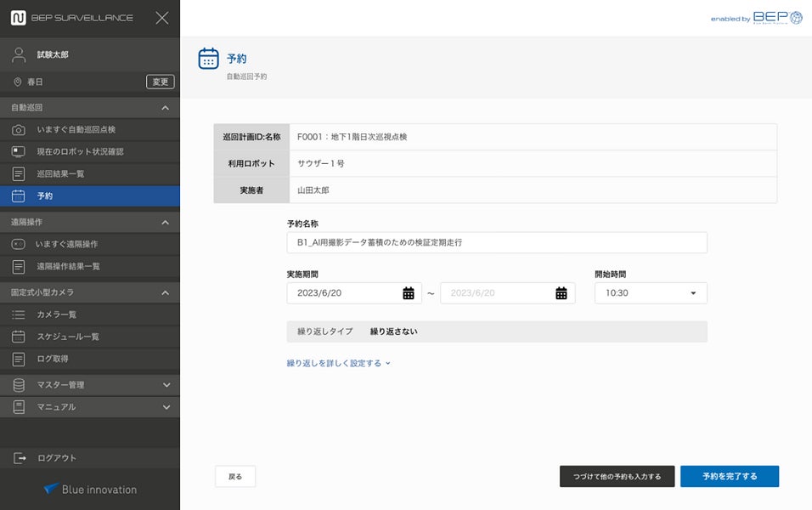Click the 繰り返さない repeat type value
The height and width of the screenshot is (510, 812).
(393, 331)
